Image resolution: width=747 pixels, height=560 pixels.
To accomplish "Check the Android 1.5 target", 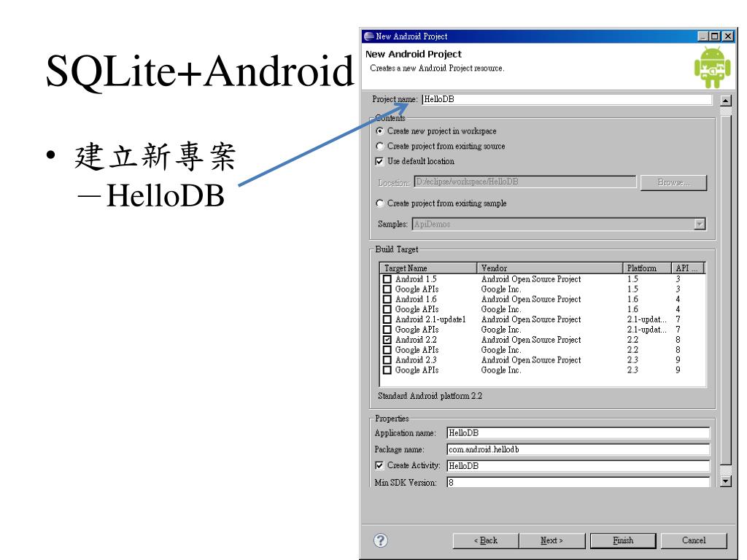I will [387, 279].
